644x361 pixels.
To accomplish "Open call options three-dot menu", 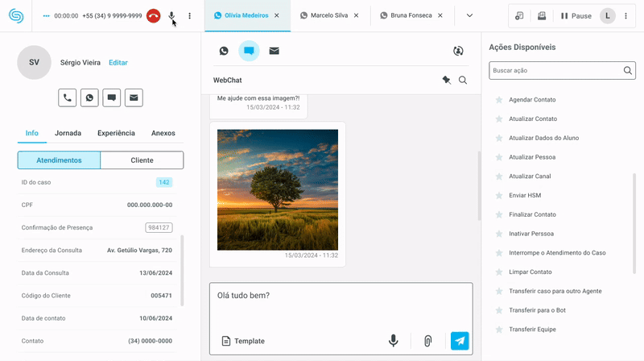I will click(190, 15).
